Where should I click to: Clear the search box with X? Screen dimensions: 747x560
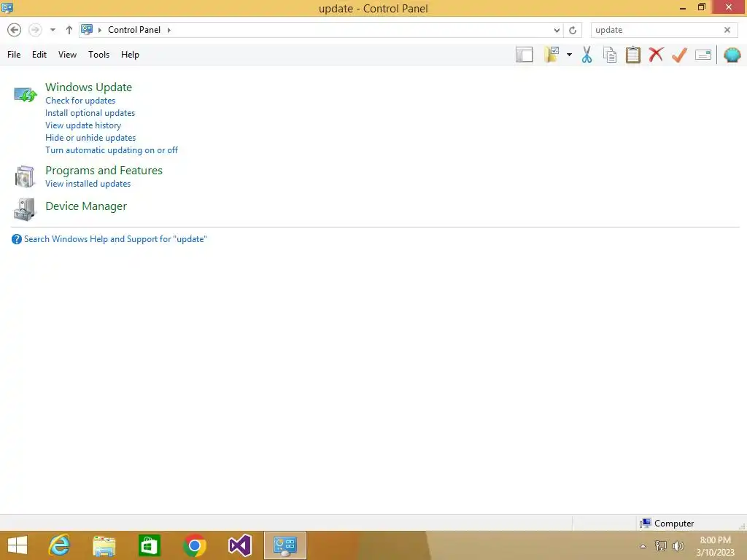click(x=727, y=30)
